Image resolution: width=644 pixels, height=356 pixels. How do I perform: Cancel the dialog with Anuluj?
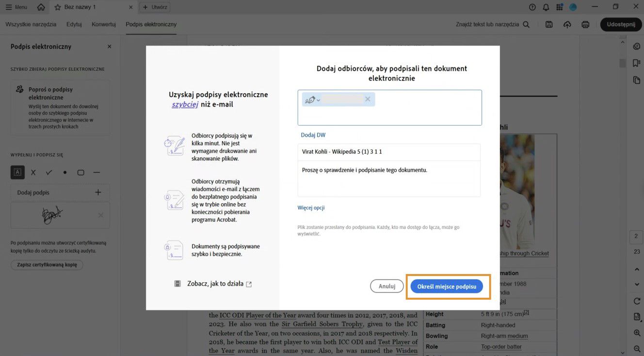tap(387, 286)
